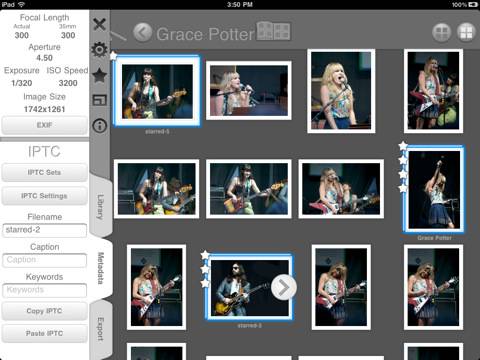This screenshot has height=360, width=480.
Task: Open the Library tab
Action: click(x=101, y=207)
